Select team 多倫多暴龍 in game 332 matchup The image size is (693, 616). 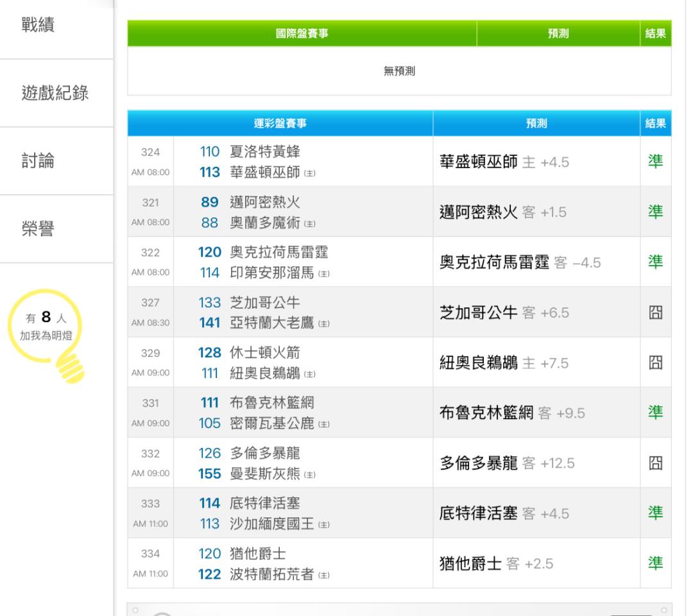265,453
